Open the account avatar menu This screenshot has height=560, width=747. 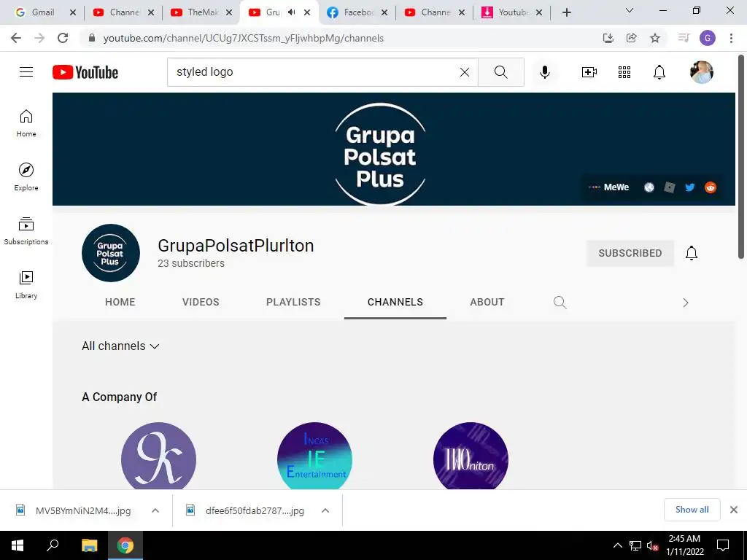[x=701, y=72]
